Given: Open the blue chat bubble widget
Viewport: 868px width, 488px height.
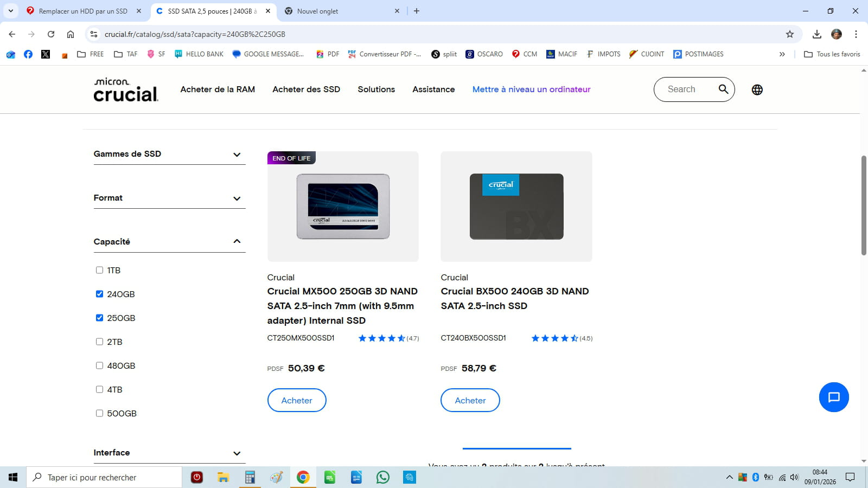Looking at the screenshot, I should click(x=834, y=397).
